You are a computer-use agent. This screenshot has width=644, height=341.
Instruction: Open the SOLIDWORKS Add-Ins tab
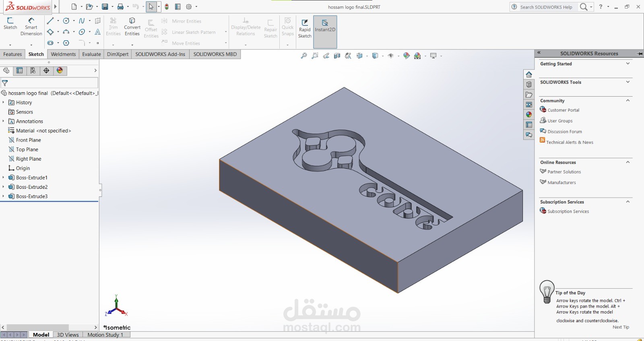click(x=160, y=54)
